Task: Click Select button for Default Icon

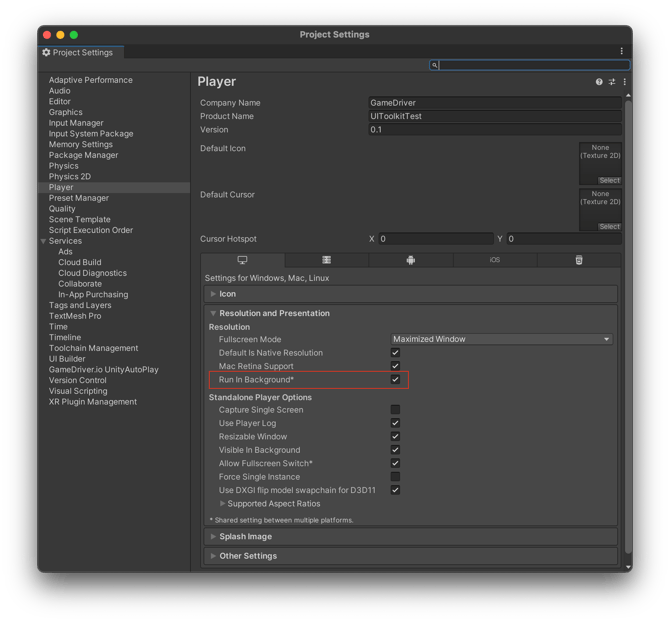Action: (609, 180)
